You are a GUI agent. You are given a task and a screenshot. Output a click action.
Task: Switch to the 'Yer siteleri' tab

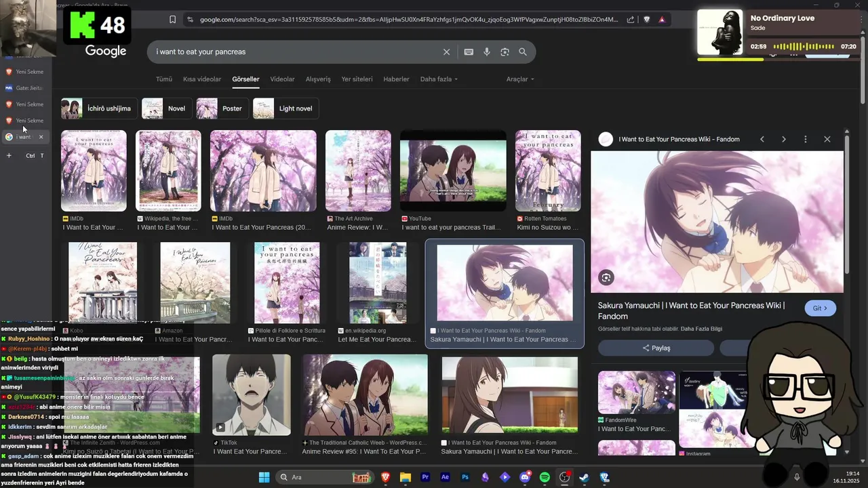coord(357,79)
